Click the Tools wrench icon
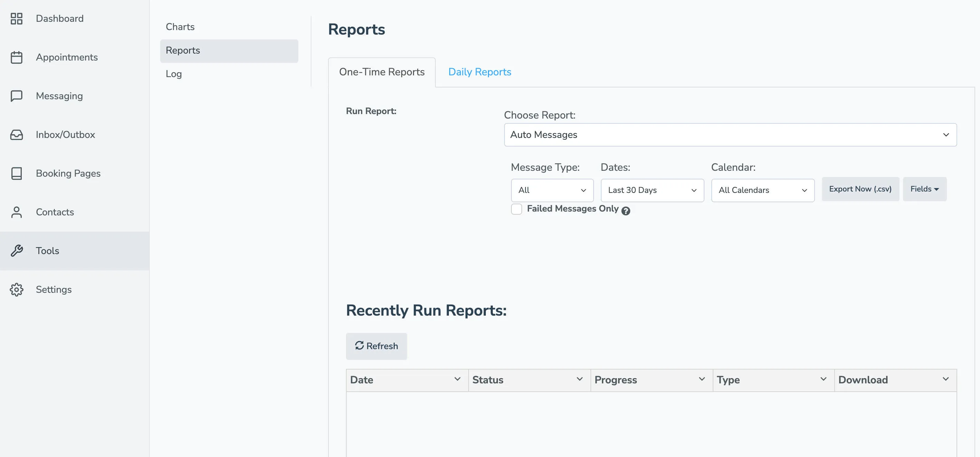Viewport: 980px width, 457px height. (16, 251)
